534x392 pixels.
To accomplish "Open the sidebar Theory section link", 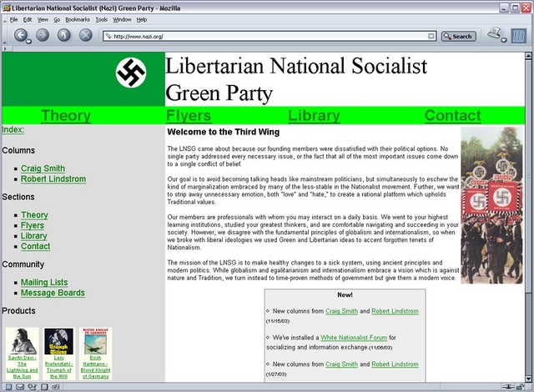I will tap(34, 215).
